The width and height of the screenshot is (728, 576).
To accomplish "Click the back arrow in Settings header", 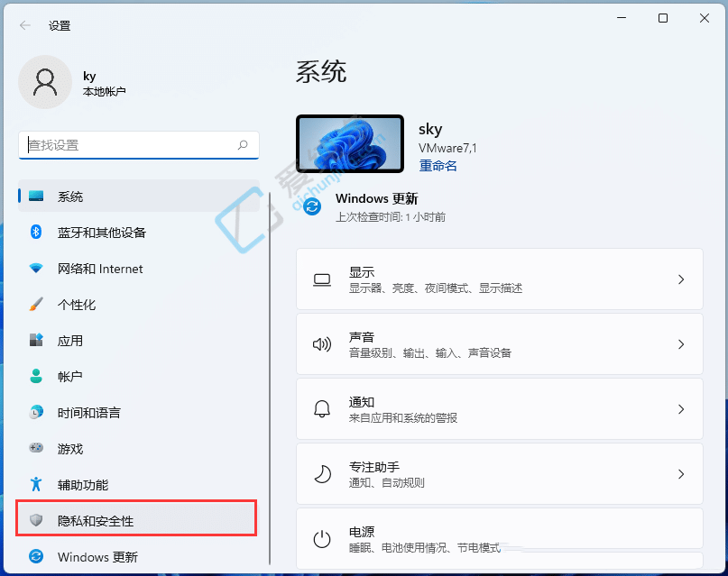I will (25, 25).
